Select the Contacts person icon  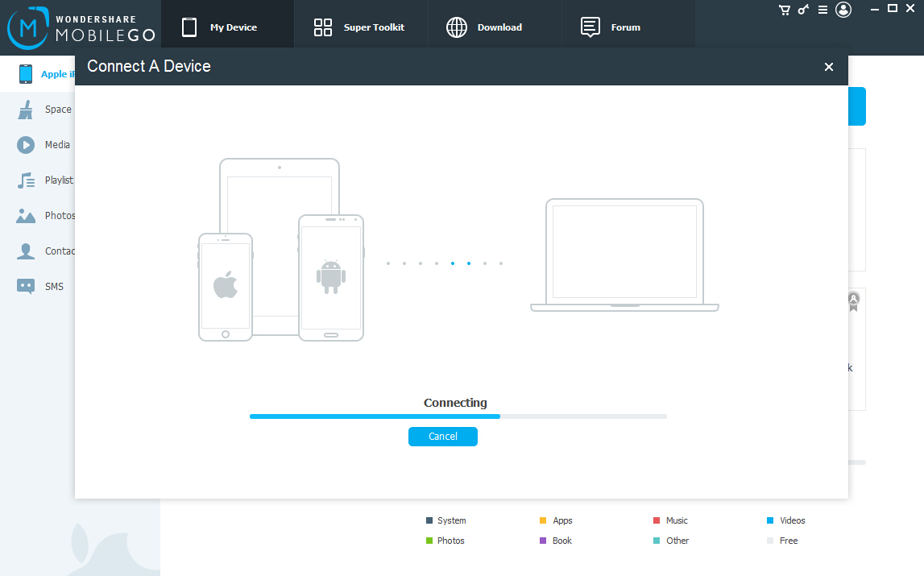pyautogui.click(x=26, y=251)
